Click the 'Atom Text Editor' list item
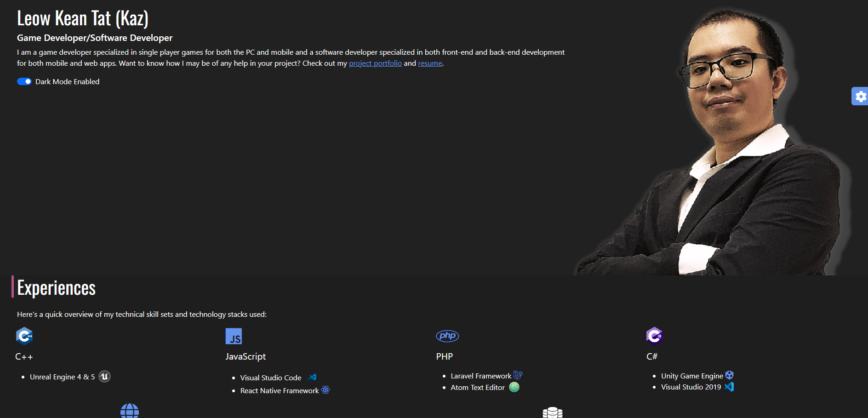The image size is (868, 418). coord(478,387)
